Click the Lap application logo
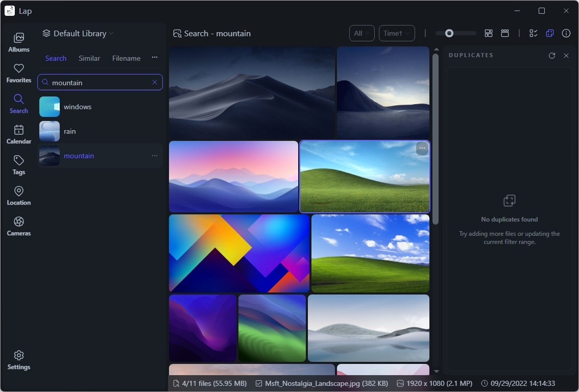This screenshot has height=392, width=579. pos(10,11)
